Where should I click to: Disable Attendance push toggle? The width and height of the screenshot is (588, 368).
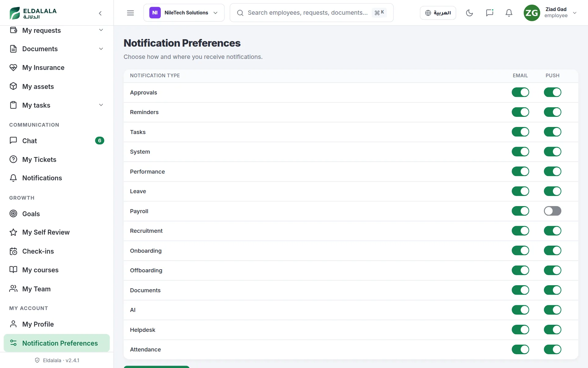(552, 349)
